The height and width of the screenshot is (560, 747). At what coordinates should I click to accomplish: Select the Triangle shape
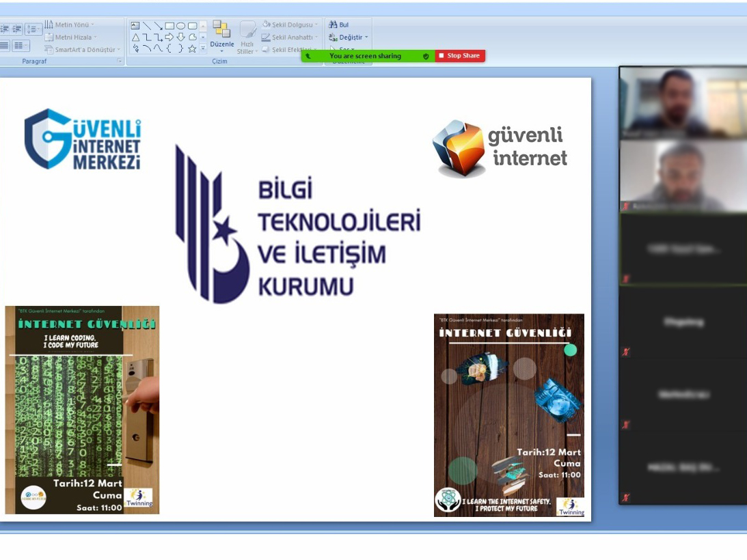[x=135, y=37]
